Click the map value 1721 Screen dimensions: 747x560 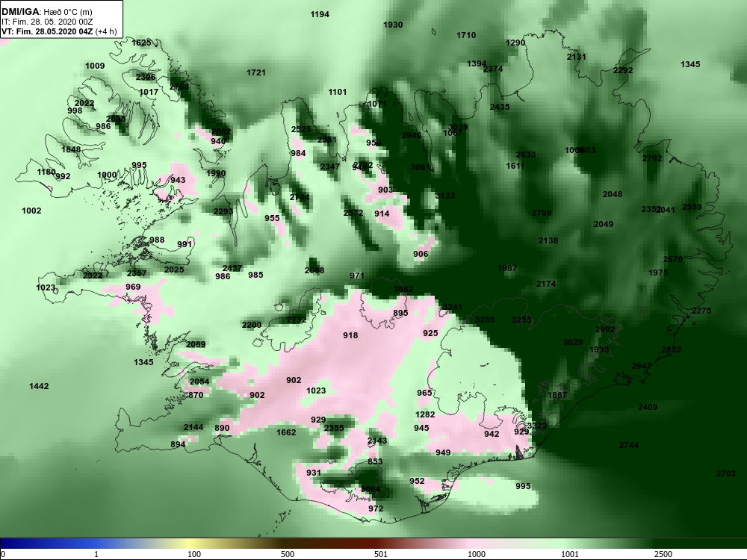(255, 72)
